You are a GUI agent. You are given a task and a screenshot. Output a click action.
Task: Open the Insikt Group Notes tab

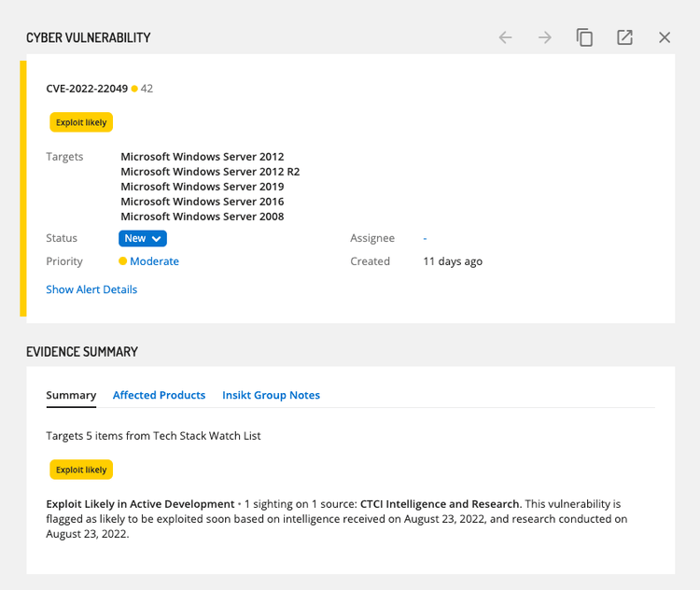point(271,395)
